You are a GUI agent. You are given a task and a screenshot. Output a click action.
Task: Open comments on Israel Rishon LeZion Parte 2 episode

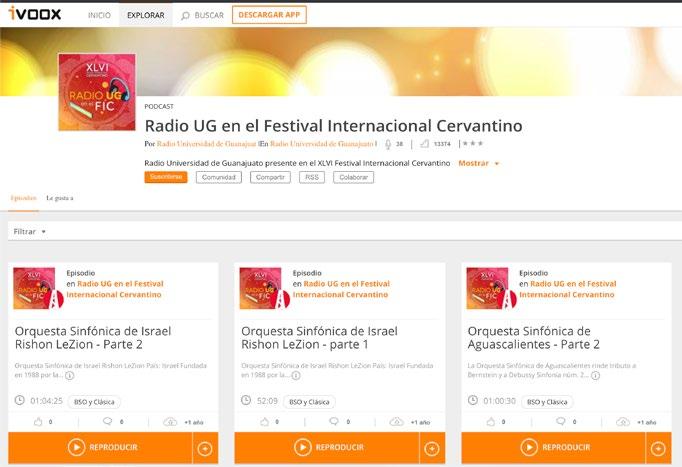coord(107,421)
